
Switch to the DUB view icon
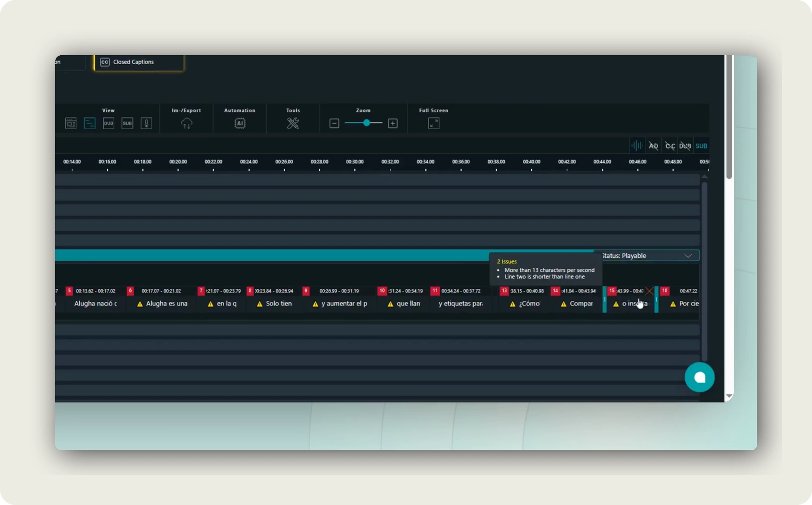108,123
